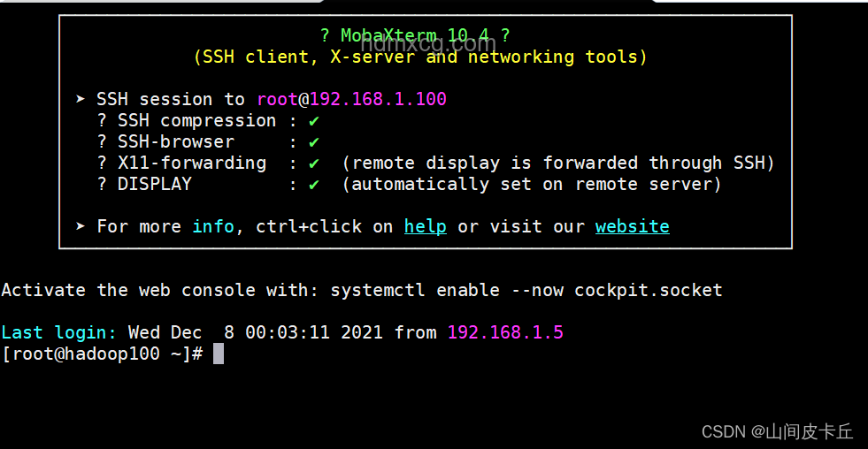Click 'Wed Dec 8 00:03:11 2021' timestamp
The height and width of the screenshot is (449, 868).
point(255,333)
